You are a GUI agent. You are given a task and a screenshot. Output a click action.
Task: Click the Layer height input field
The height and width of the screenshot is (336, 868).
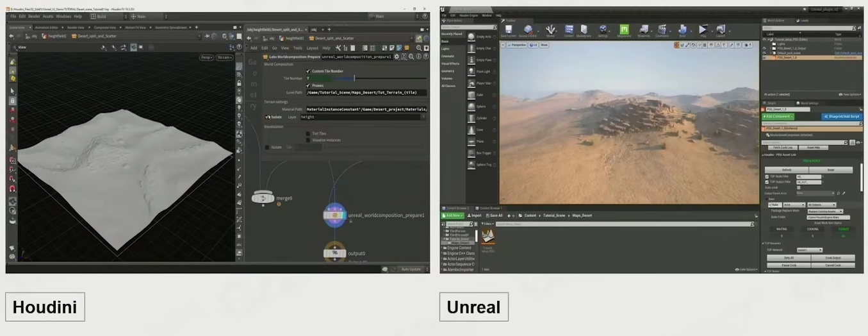362,117
